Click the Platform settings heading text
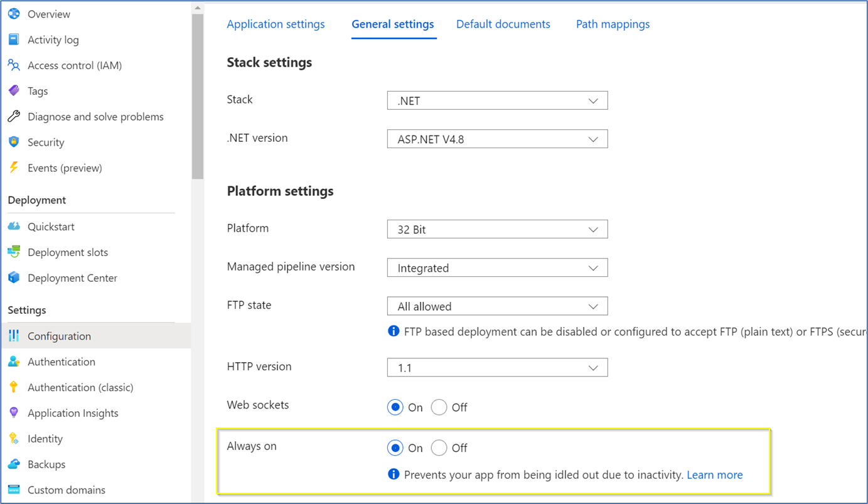Viewport: 868px width, 504px height. click(280, 191)
